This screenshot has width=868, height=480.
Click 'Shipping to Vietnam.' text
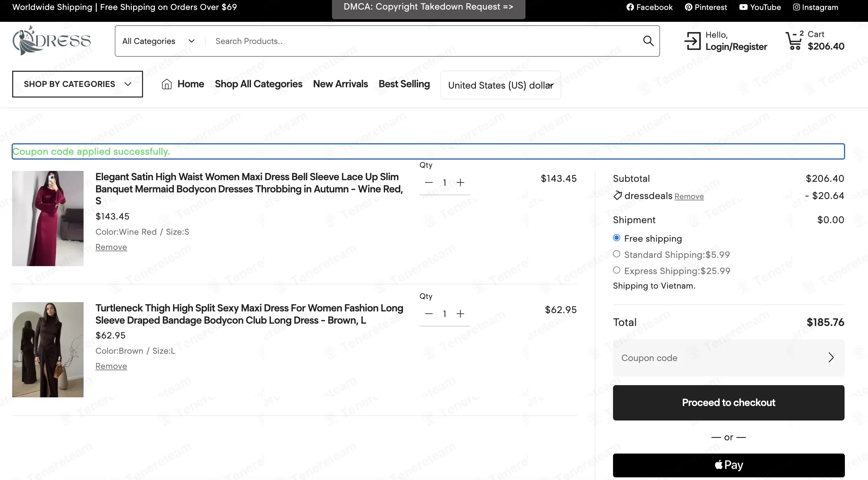pyautogui.click(x=654, y=286)
